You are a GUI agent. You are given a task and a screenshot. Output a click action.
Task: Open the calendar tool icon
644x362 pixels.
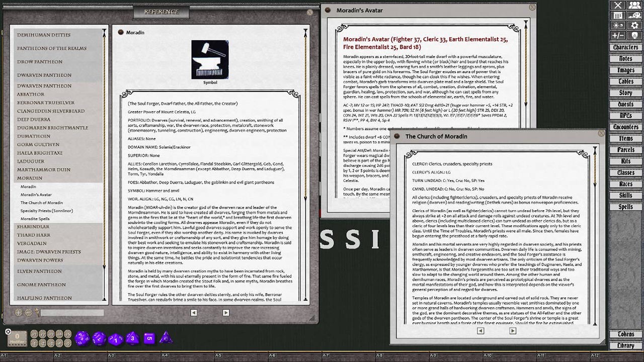coord(618,16)
